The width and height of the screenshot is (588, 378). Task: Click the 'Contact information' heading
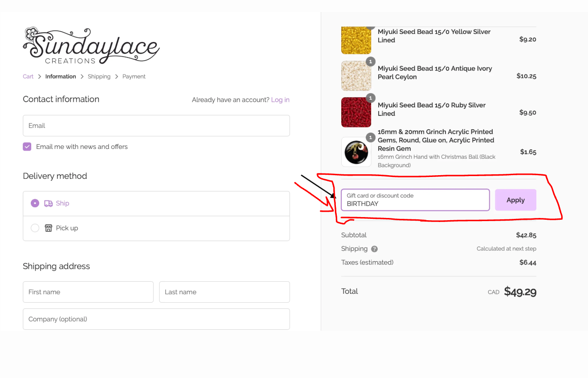point(61,99)
